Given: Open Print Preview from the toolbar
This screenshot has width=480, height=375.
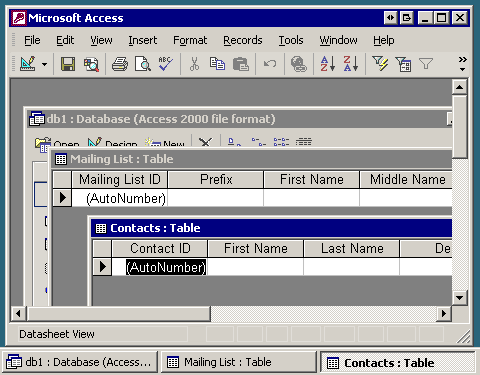Looking at the screenshot, I should click(143, 64).
